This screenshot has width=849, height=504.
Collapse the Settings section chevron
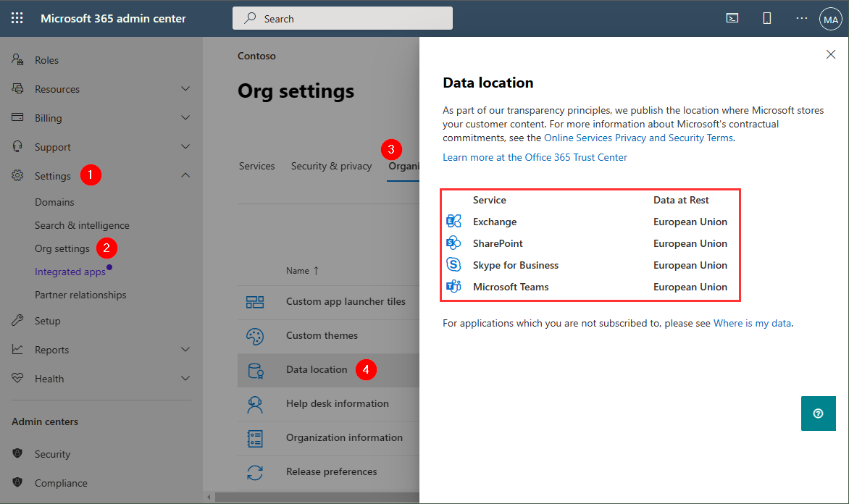click(185, 176)
